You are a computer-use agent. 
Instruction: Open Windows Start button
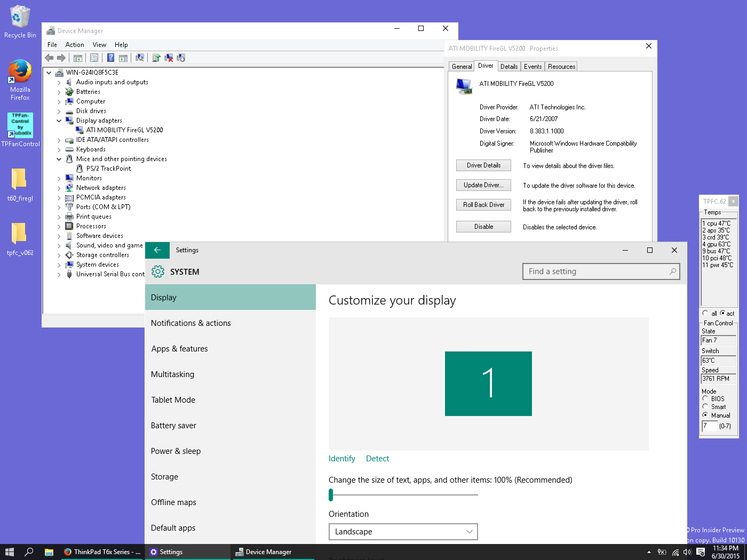click(x=10, y=552)
